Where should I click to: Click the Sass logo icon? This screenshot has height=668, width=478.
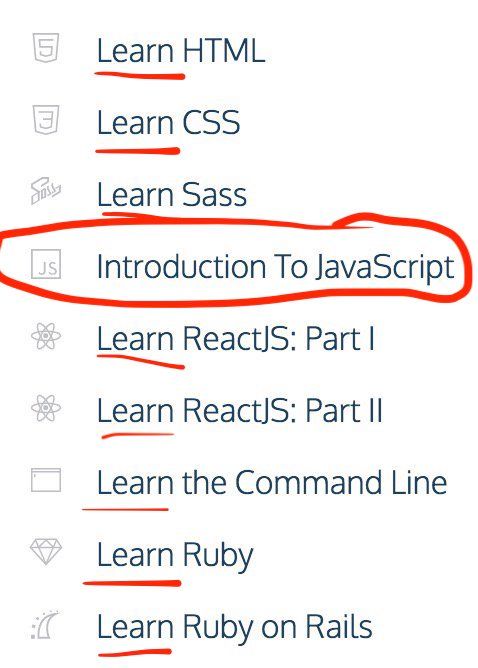pyautogui.click(x=46, y=191)
